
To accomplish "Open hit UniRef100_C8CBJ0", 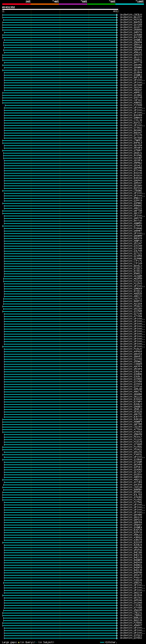I will pyautogui.click(x=131, y=15).
